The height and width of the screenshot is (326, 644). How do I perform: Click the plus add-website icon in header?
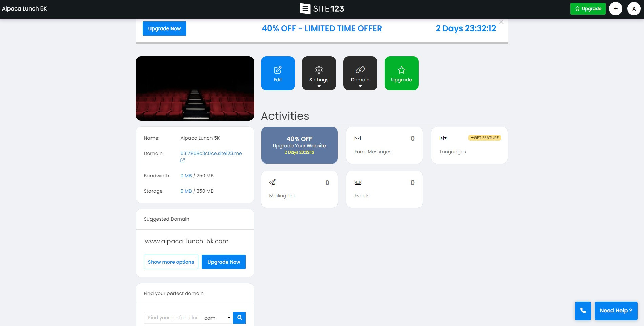[x=616, y=8]
